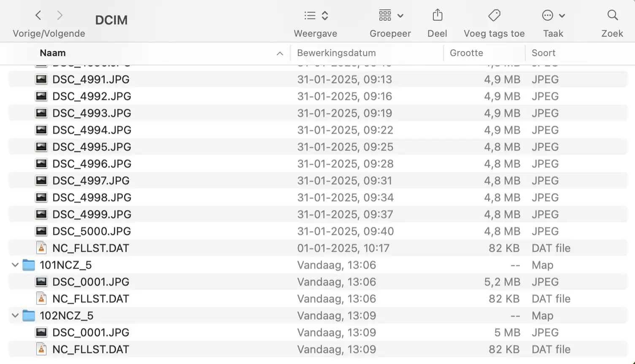
Task: Click the Zoek magnifier icon
Action: (x=612, y=16)
